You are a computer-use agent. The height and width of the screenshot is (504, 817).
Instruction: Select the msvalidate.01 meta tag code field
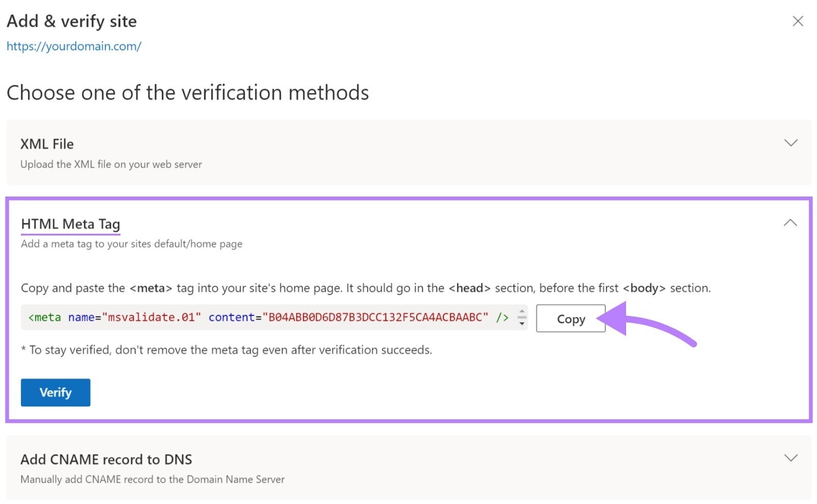pos(266,317)
